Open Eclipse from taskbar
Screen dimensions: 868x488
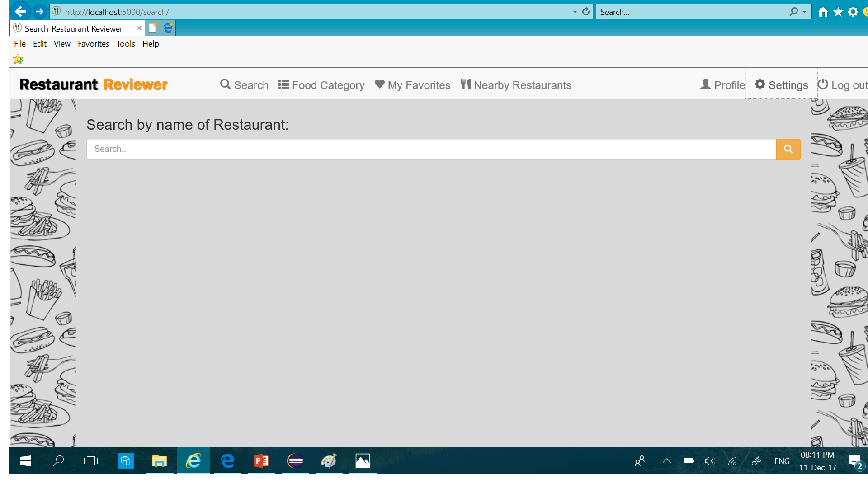(295, 461)
